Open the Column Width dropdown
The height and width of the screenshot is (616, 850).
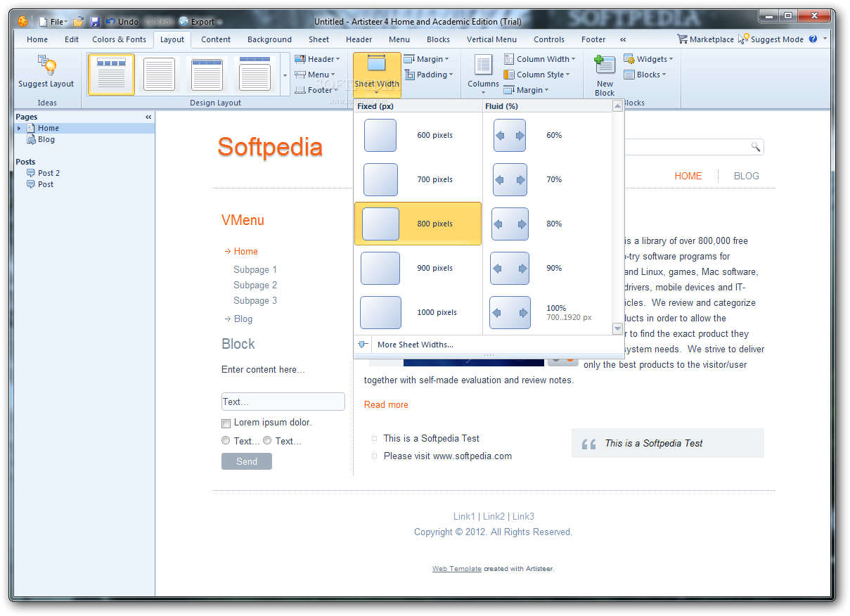coord(540,59)
